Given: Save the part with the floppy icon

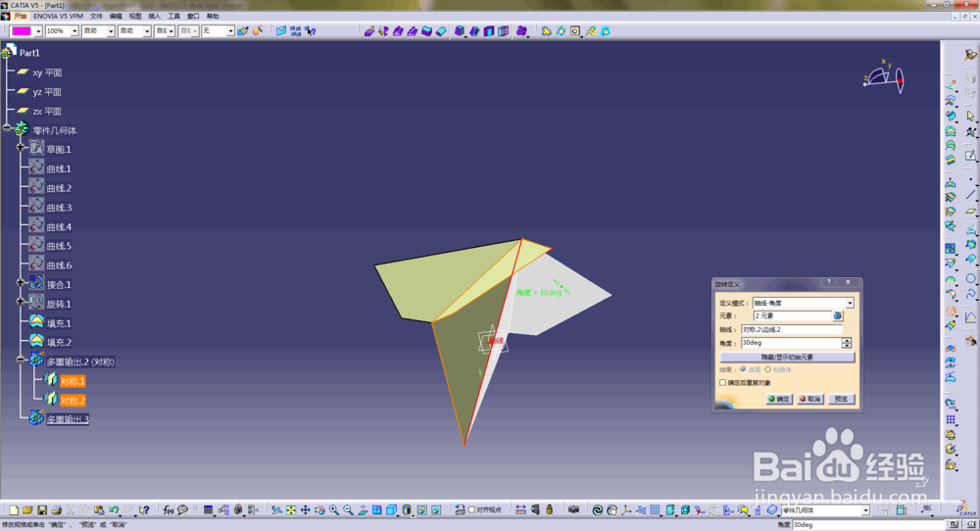Looking at the screenshot, I should [42, 510].
